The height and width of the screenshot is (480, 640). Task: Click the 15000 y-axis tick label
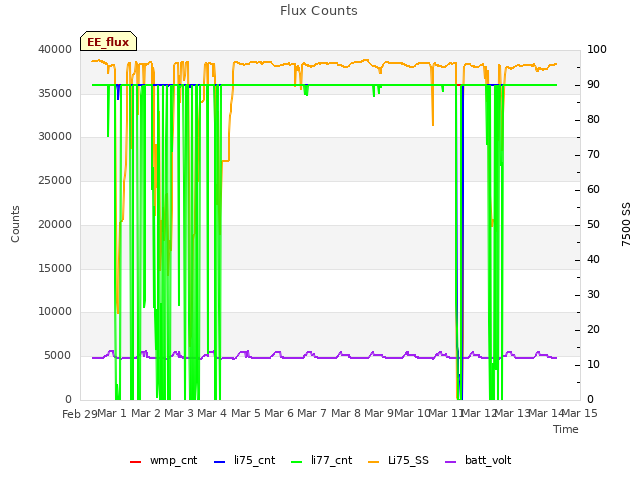point(55,268)
